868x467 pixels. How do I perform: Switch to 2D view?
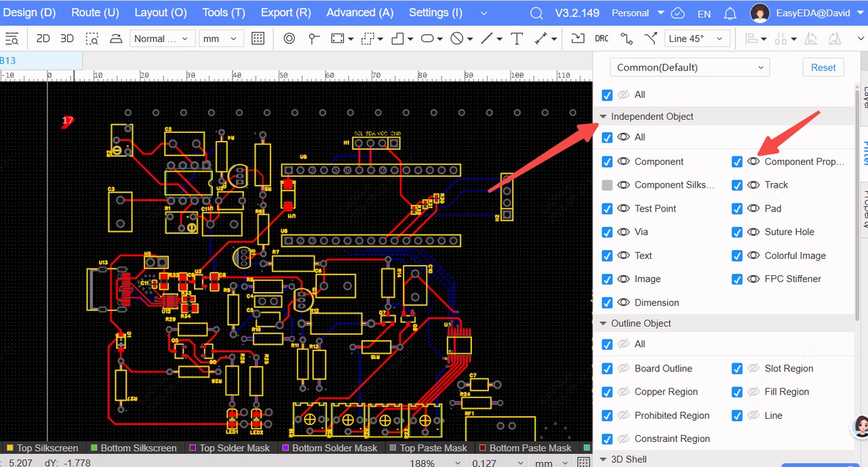[43, 39]
